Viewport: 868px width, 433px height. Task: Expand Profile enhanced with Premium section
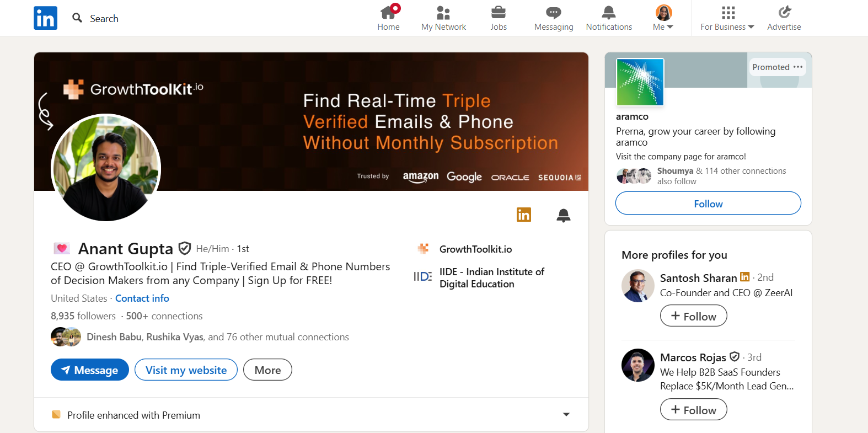click(566, 415)
